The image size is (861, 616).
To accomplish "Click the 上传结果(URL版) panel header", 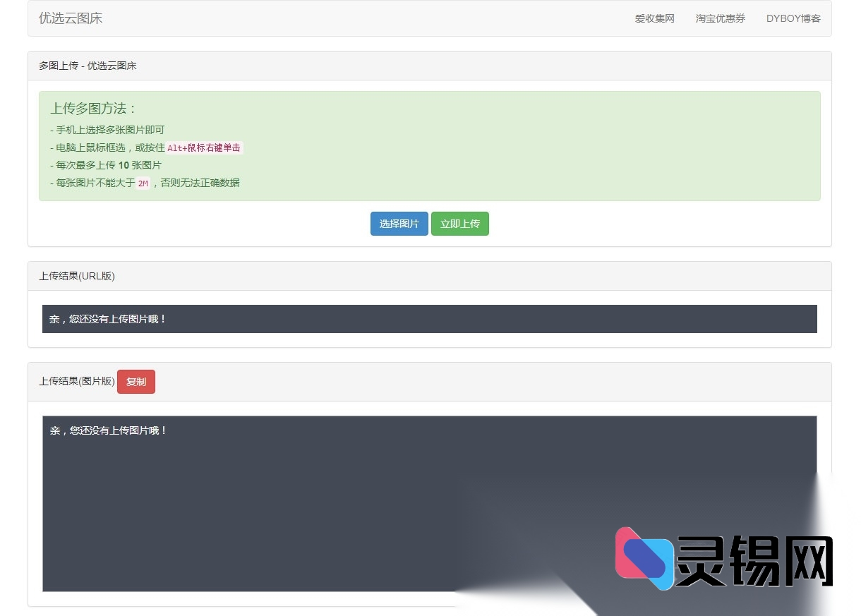I will coord(77,276).
